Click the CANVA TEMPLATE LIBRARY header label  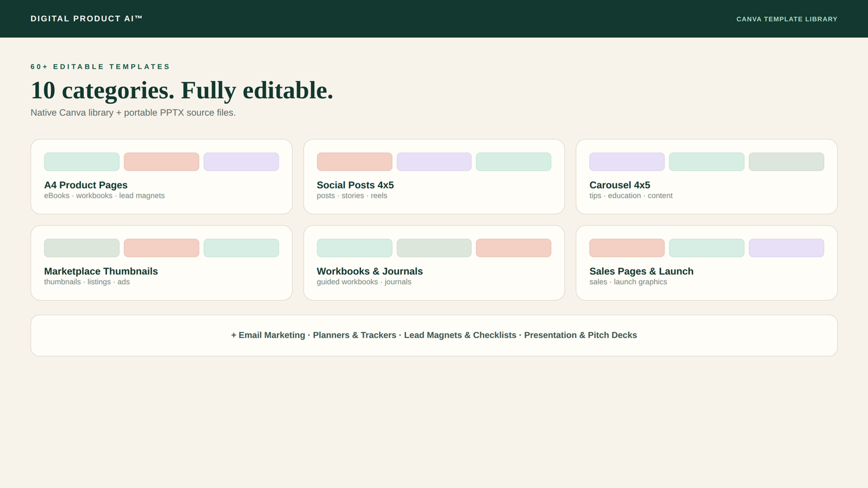point(787,19)
